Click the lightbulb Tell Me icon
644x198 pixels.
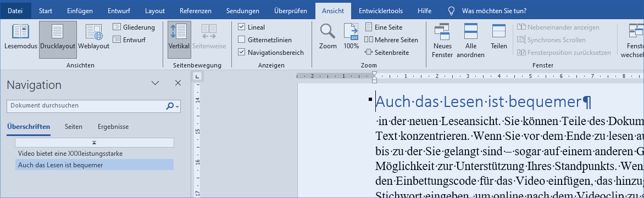451,10
